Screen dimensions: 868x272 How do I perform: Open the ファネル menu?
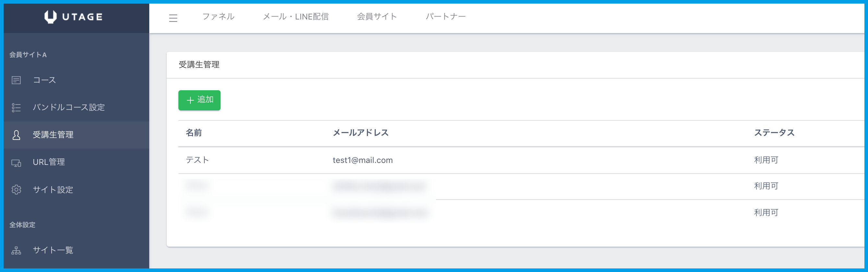[218, 17]
